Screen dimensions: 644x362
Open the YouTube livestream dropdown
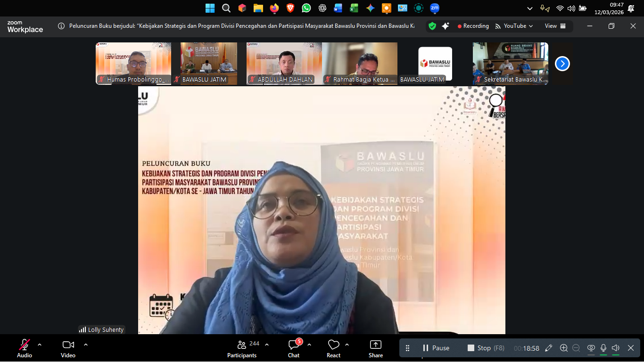[x=514, y=26]
